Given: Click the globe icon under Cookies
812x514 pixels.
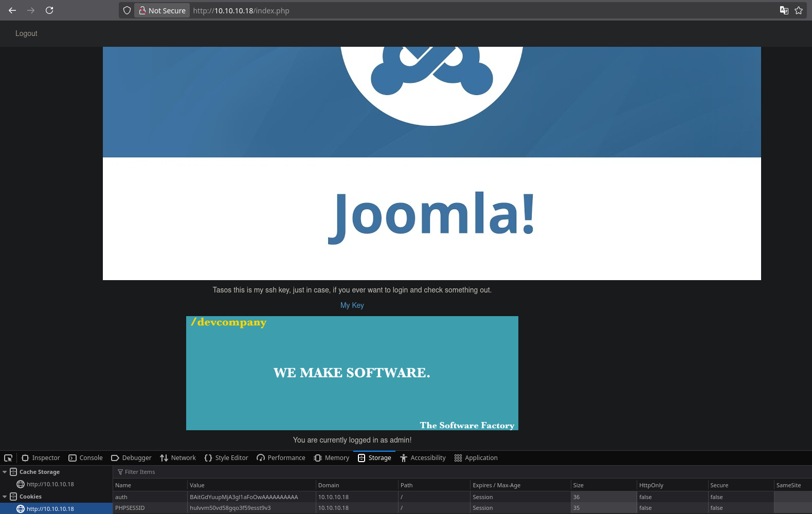Looking at the screenshot, I should pyautogui.click(x=21, y=509).
